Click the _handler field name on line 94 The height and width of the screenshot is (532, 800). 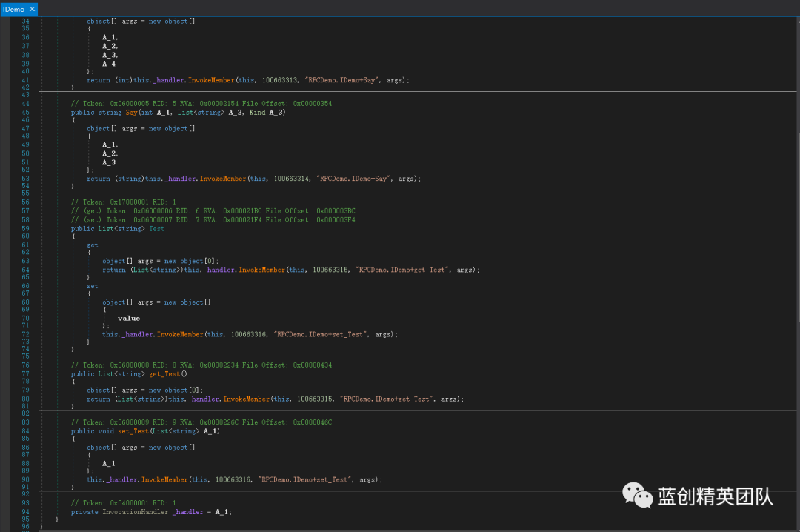(187, 512)
